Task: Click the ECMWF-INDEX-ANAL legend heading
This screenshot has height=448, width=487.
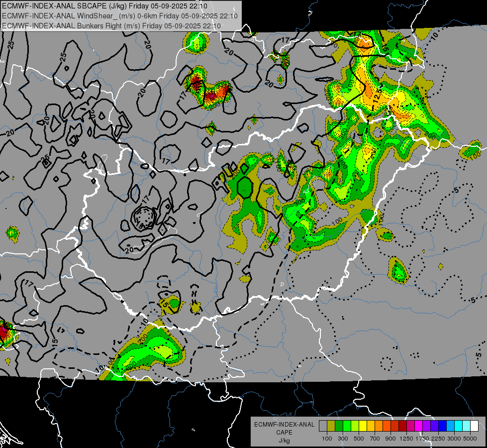Action: coord(284,425)
